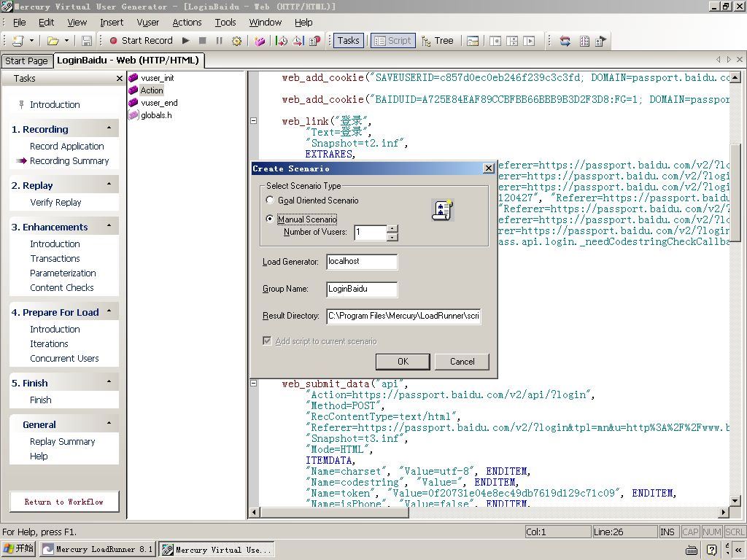
Task: Open the dropdown arrow beside Open folder
Action: pos(66,41)
